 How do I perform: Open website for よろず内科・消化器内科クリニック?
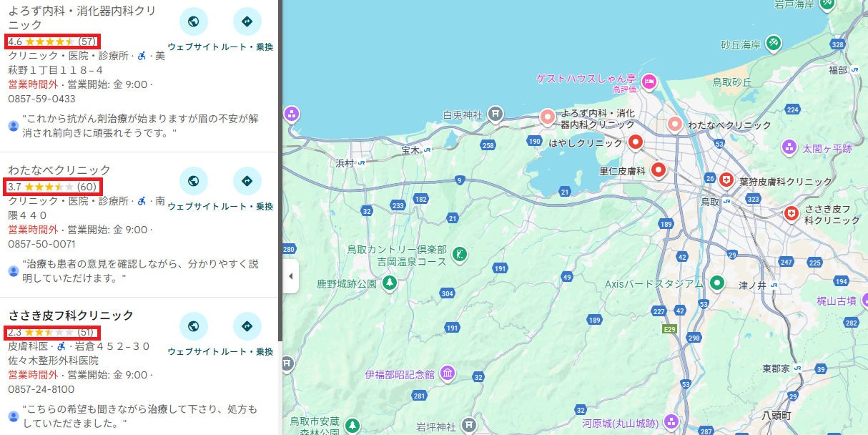[193, 21]
